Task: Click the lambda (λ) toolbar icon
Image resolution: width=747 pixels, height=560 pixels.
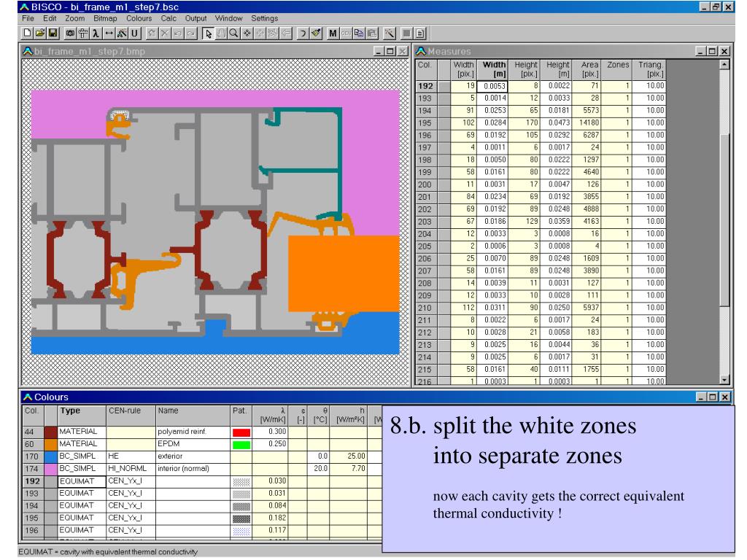Action: [96, 33]
